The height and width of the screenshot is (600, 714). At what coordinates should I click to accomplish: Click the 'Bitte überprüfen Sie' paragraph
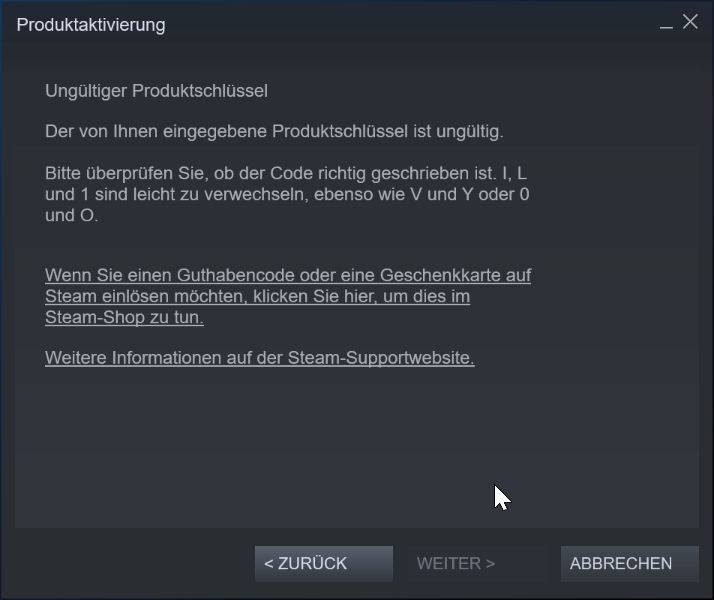click(x=287, y=194)
